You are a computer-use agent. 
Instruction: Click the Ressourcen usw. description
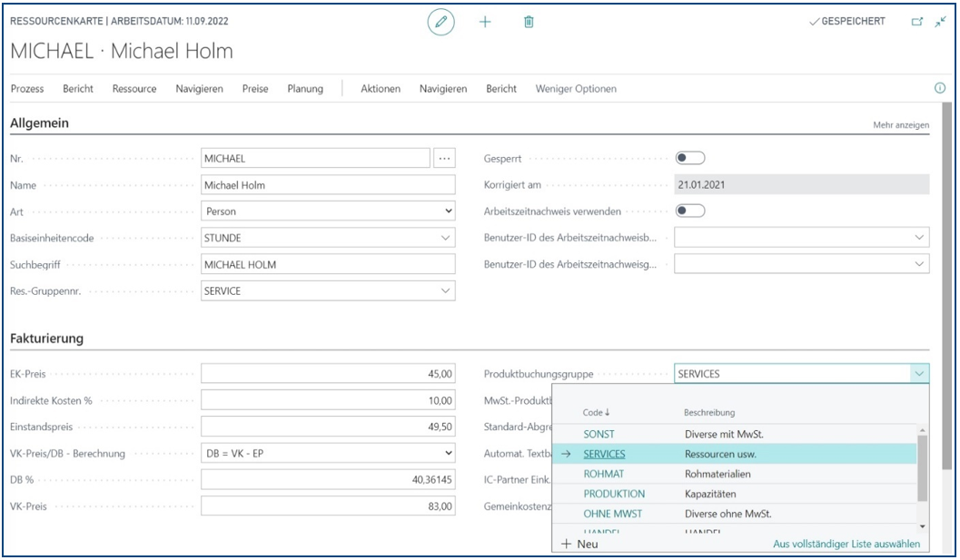pos(720,454)
